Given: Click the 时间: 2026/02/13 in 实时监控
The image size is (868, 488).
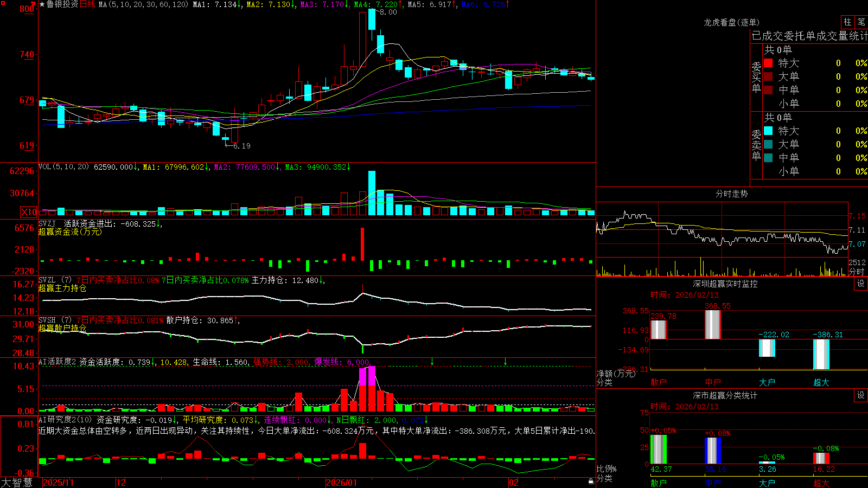Looking at the screenshot, I should (685, 295).
